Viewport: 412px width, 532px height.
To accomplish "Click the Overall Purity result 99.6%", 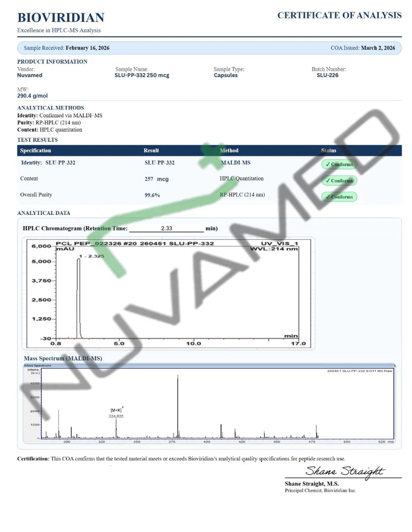I will pos(152,195).
